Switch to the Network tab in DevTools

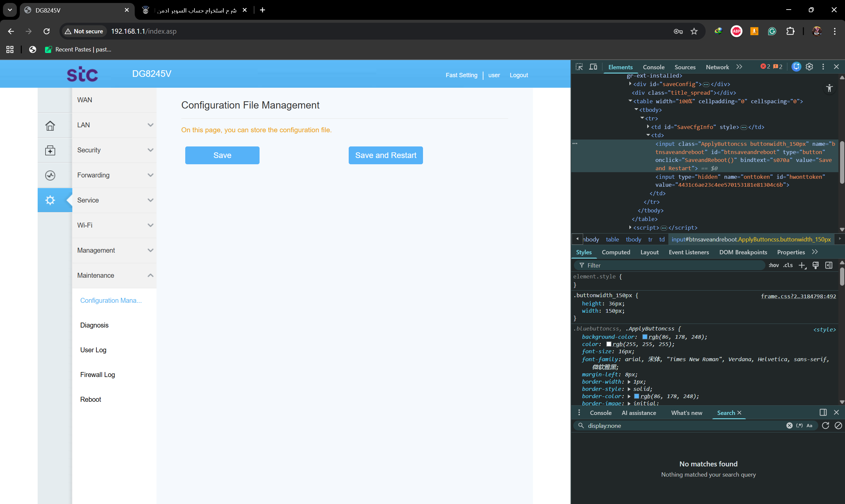pyautogui.click(x=717, y=67)
